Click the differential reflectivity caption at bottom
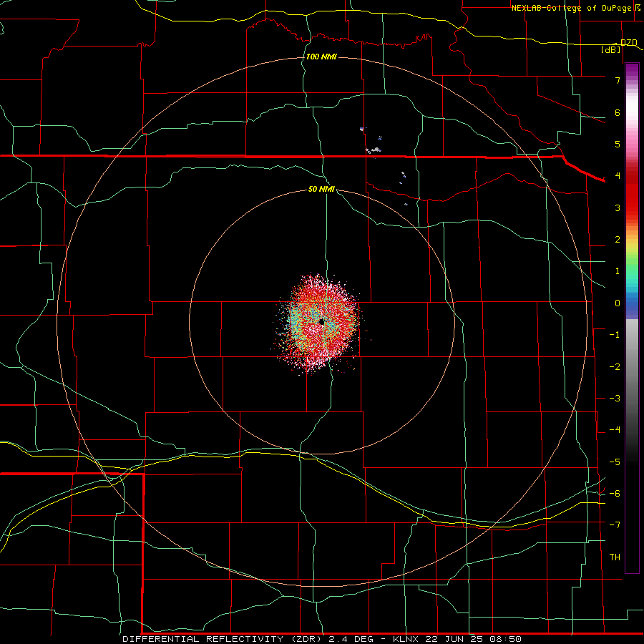The height and width of the screenshot is (644, 644). (x=322, y=639)
